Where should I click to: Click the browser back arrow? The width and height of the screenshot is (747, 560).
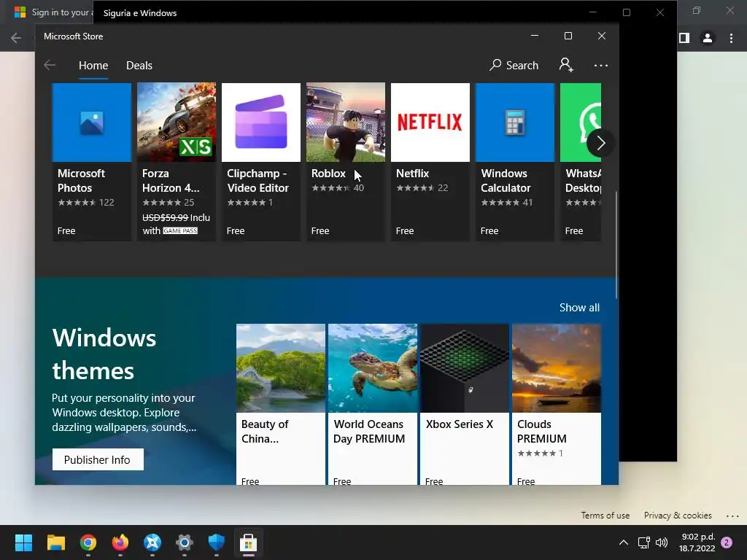[16, 38]
